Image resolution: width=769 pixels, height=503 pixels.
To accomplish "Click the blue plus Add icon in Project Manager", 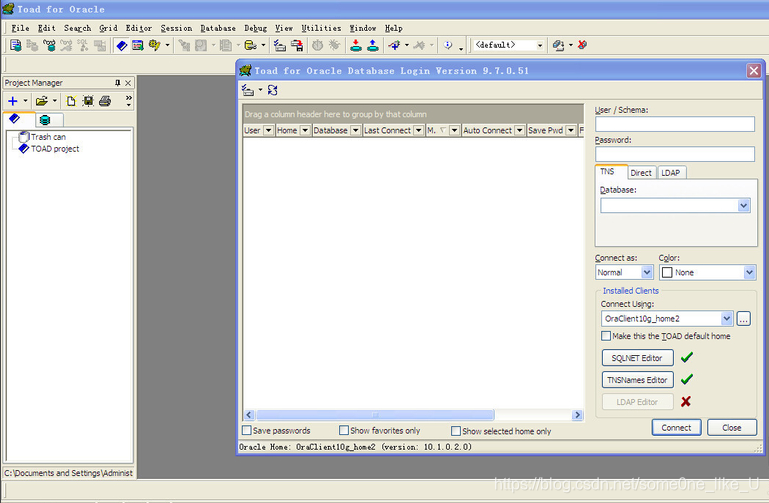I will coord(13,101).
